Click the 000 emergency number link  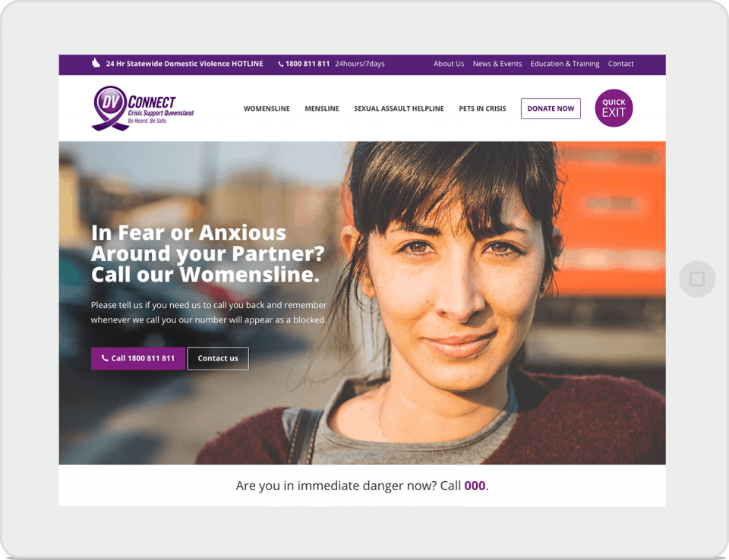(475, 486)
